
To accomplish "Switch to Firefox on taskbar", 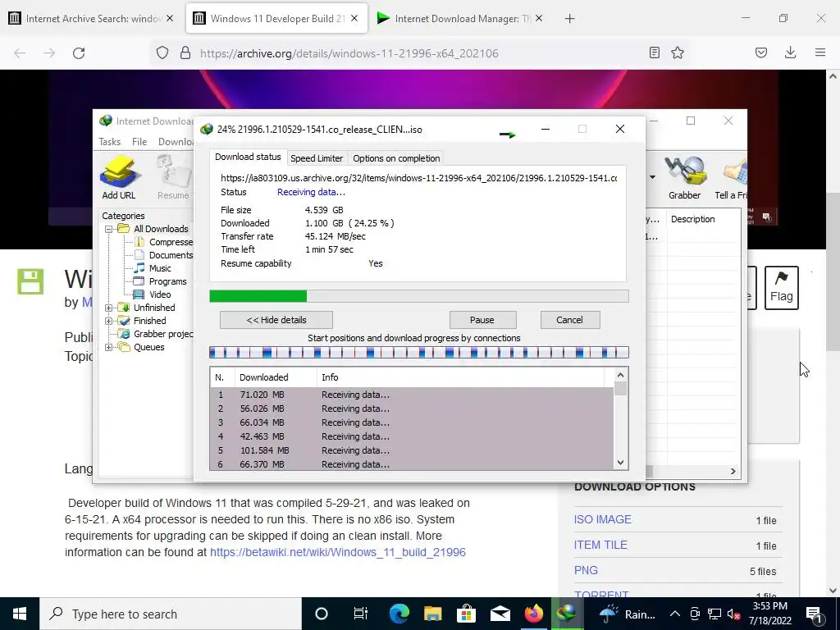I will click(x=533, y=614).
